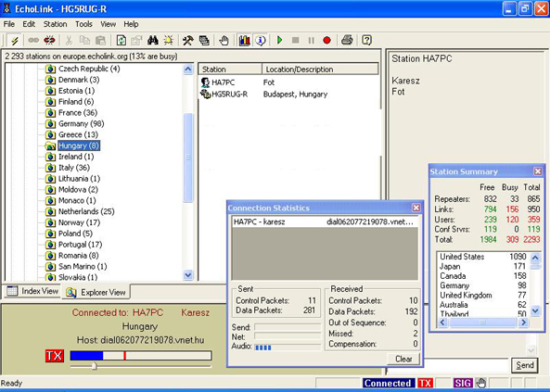Image resolution: width=550 pixels, height=392 pixels.
Task: Click the red Disconnect toolbar icon
Action: [x=49, y=41]
